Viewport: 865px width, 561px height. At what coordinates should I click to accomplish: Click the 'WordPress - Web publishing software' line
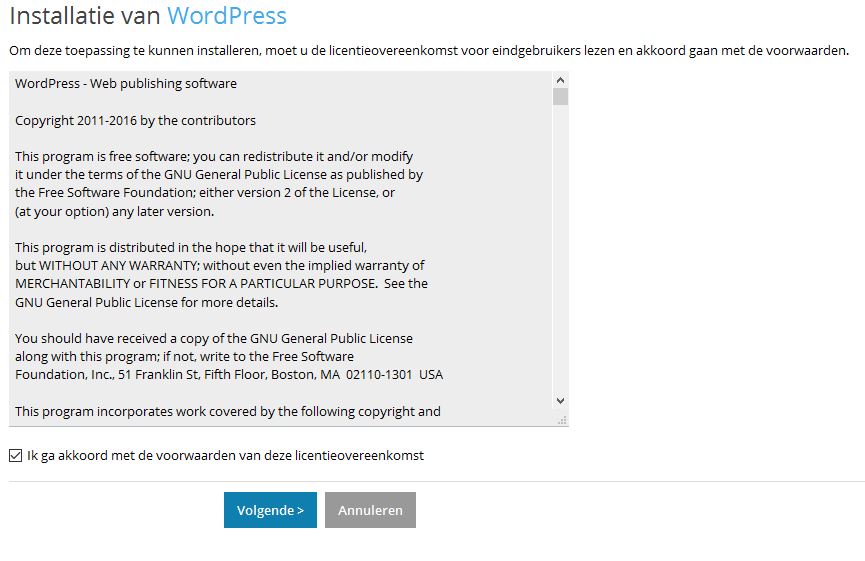pos(126,84)
